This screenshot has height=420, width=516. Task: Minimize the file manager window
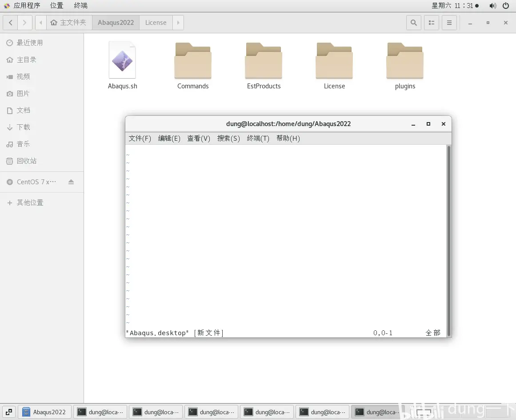(470, 23)
